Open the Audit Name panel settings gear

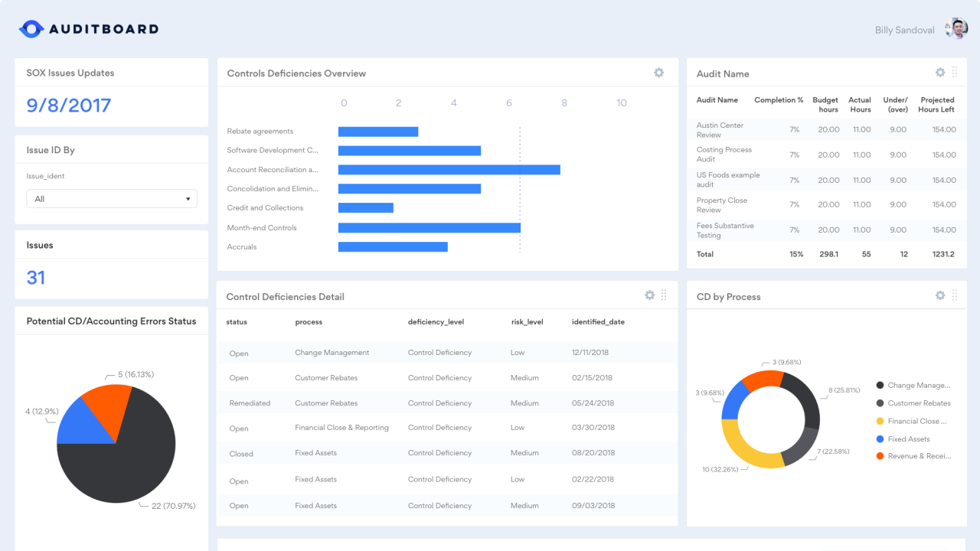coord(940,72)
